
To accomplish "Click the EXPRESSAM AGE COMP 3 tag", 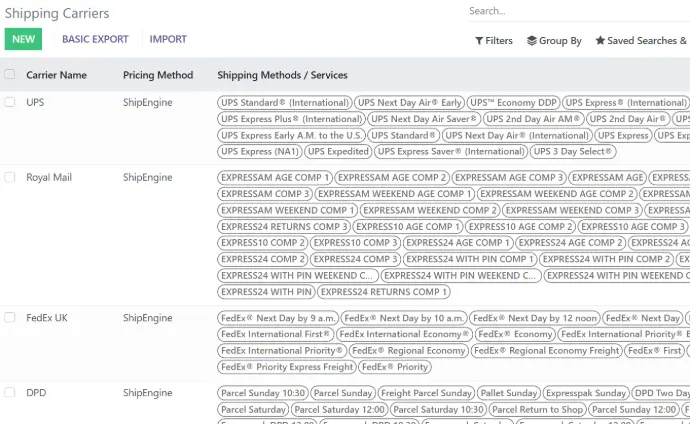I will pyautogui.click(x=509, y=177).
